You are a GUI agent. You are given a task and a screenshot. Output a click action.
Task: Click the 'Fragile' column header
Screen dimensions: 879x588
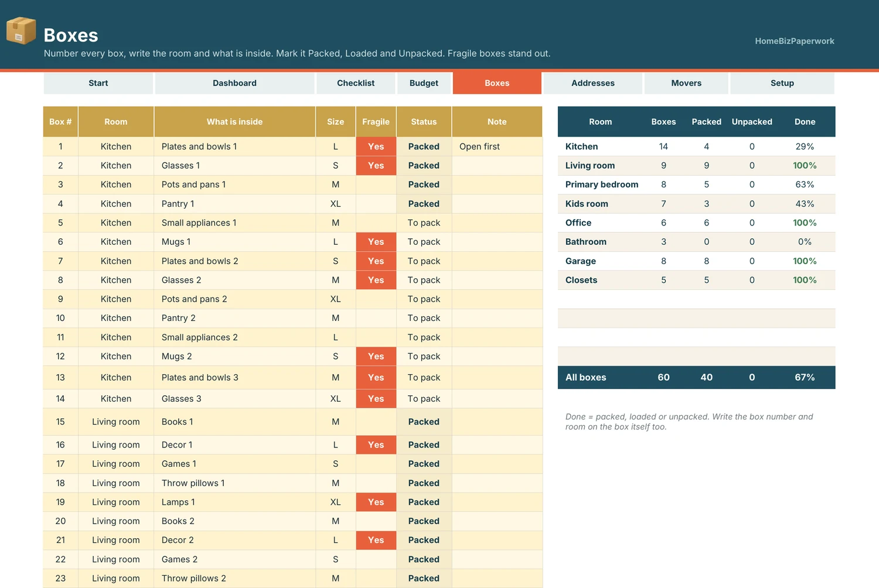(376, 122)
